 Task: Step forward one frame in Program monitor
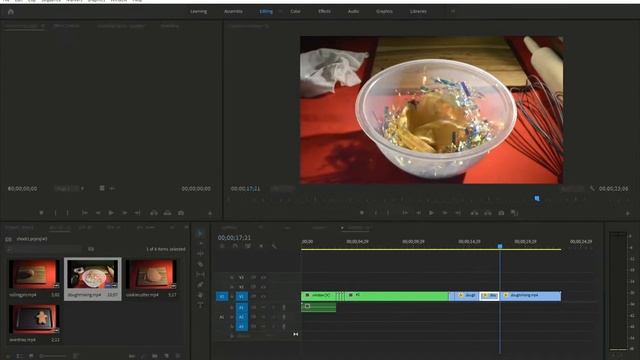click(445, 213)
